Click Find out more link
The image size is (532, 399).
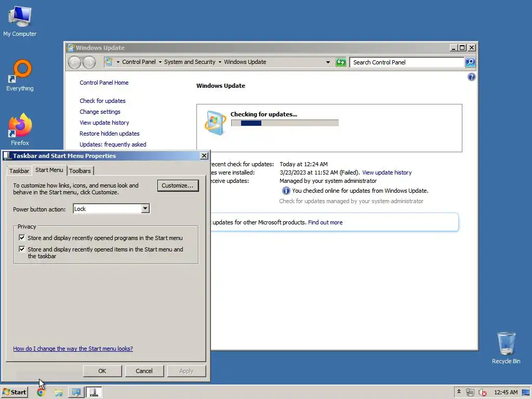(325, 222)
